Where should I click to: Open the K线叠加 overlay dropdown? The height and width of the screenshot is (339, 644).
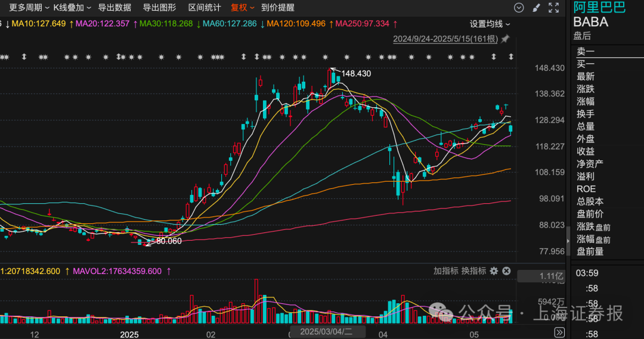[x=72, y=8]
